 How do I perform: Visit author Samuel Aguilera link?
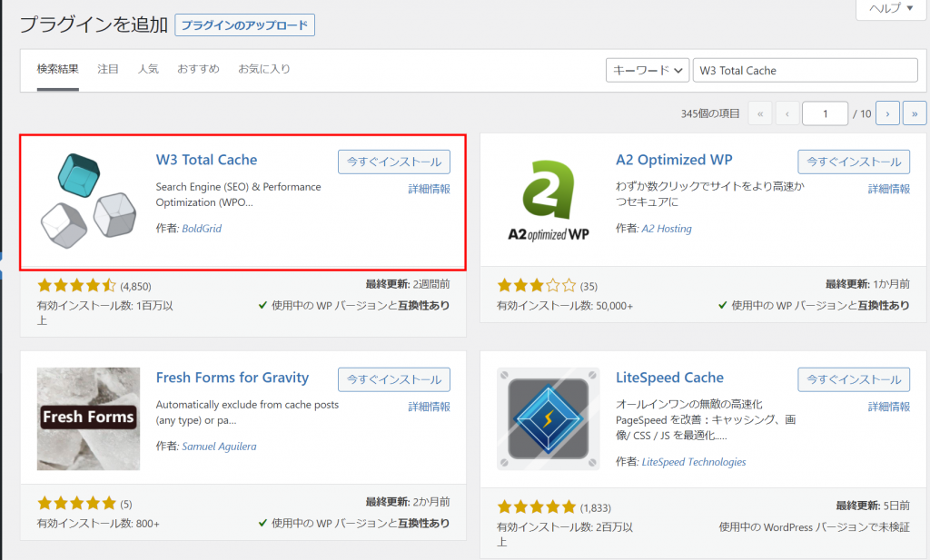219,447
